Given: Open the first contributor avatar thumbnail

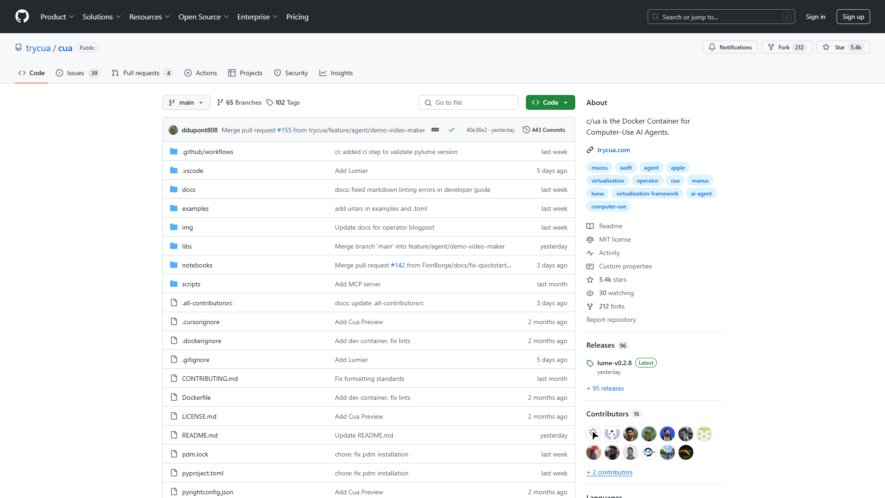Looking at the screenshot, I should tap(593, 434).
